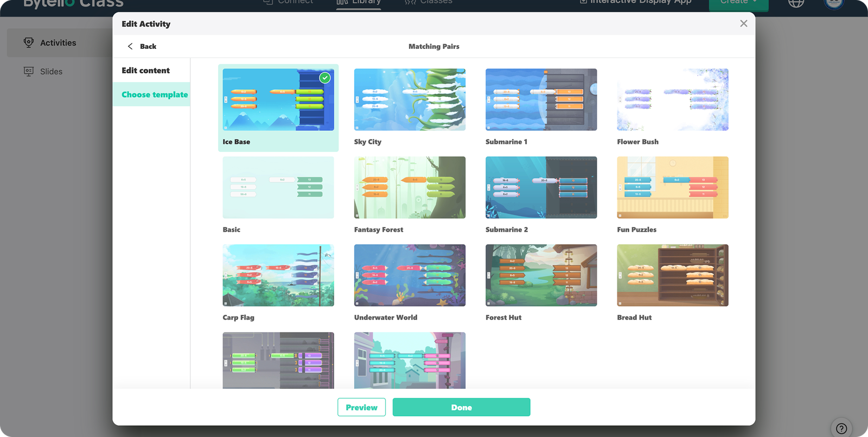The width and height of the screenshot is (868, 437).
Task: Click the globe language icon
Action: coord(796,3)
